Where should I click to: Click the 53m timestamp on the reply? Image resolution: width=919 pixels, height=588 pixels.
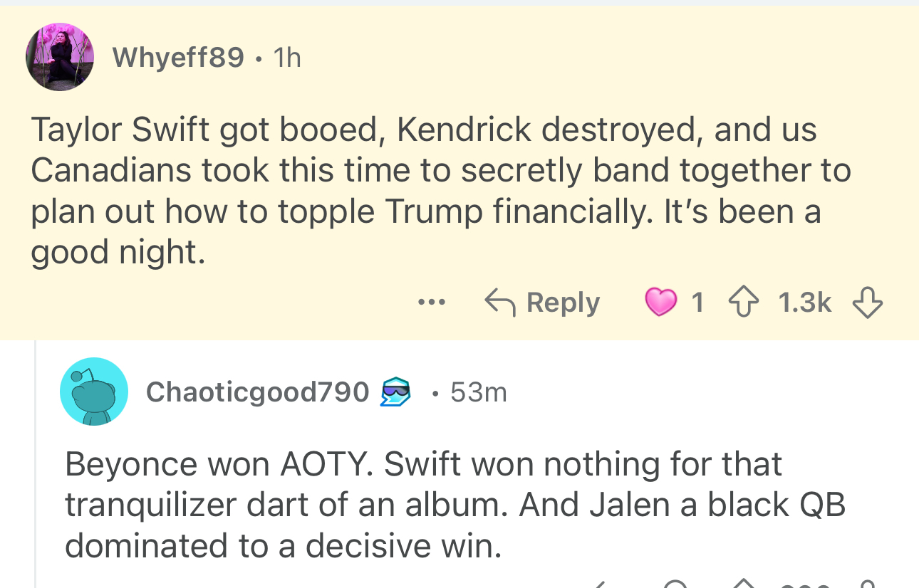coord(479,392)
